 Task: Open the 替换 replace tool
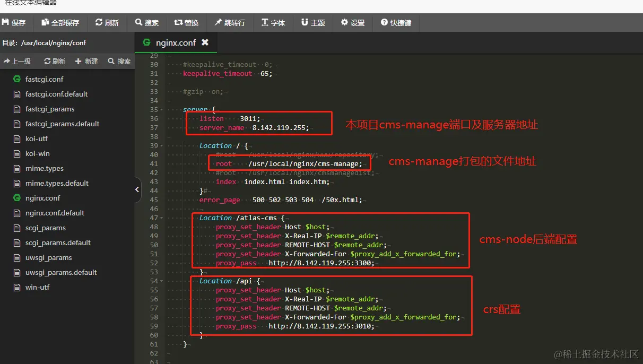(x=186, y=23)
